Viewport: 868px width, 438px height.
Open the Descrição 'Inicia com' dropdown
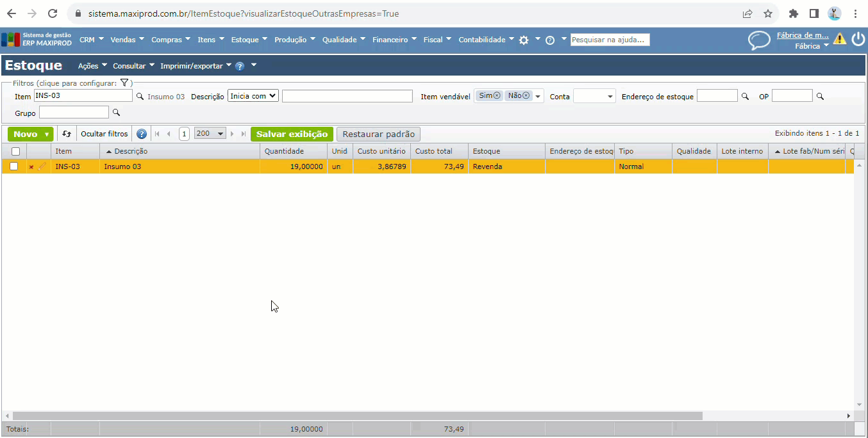[253, 95]
